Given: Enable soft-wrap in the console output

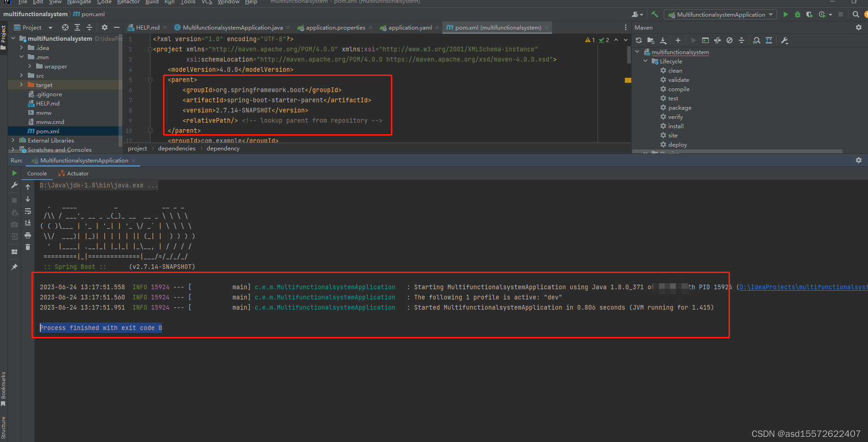Looking at the screenshot, I should click(x=28, y=212).
